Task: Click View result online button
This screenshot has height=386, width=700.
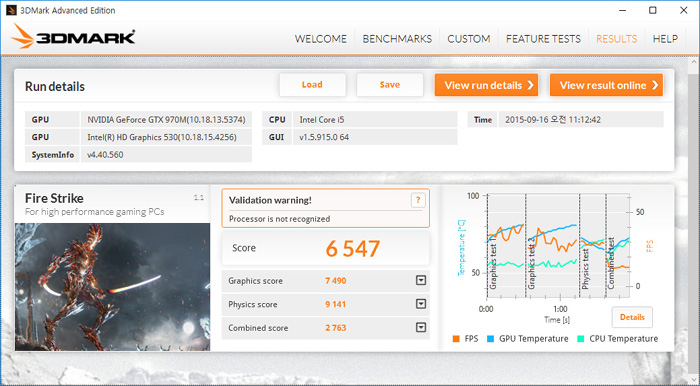Action: 606,85
